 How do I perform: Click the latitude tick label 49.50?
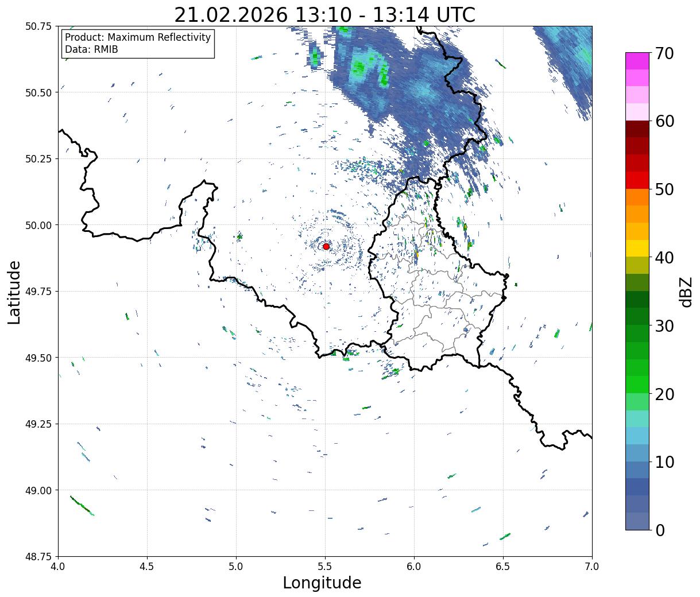(38, 358)
